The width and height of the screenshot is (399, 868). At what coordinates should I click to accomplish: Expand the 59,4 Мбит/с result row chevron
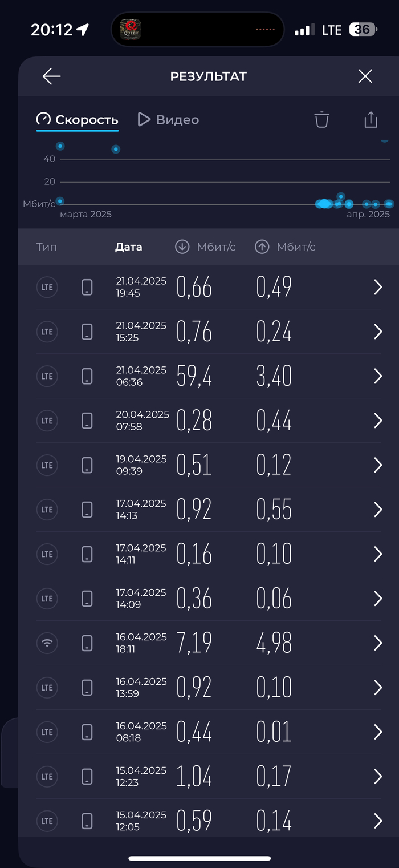[377, 376]
